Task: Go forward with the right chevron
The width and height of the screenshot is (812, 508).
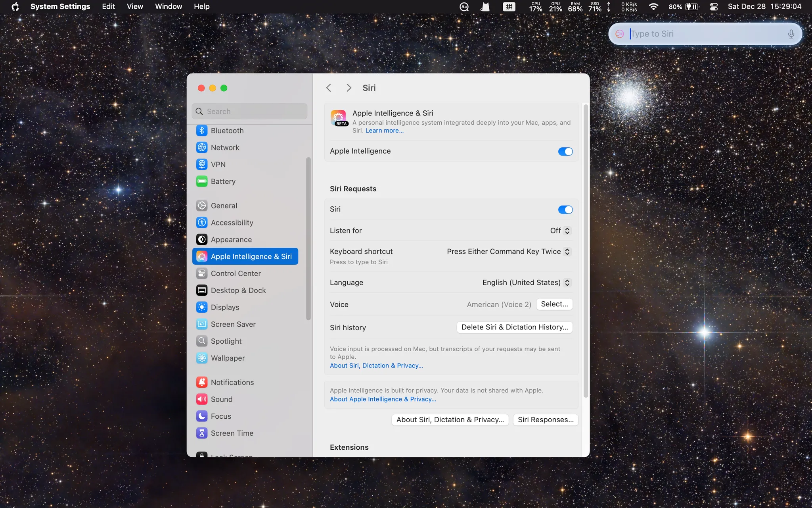Action: pyautogui.click(x=349, y=88)
